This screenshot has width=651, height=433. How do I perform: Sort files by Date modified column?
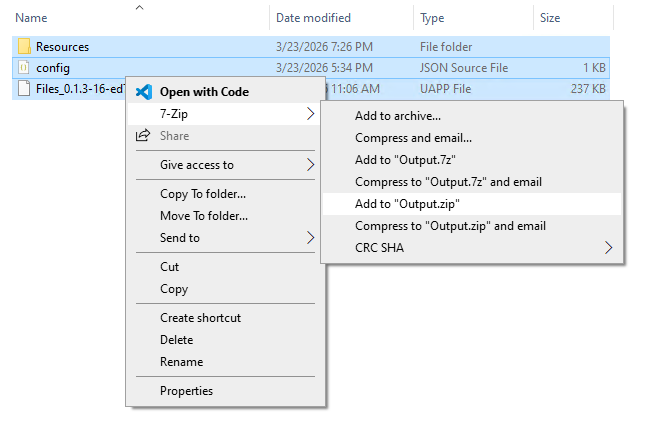(315, 18)
